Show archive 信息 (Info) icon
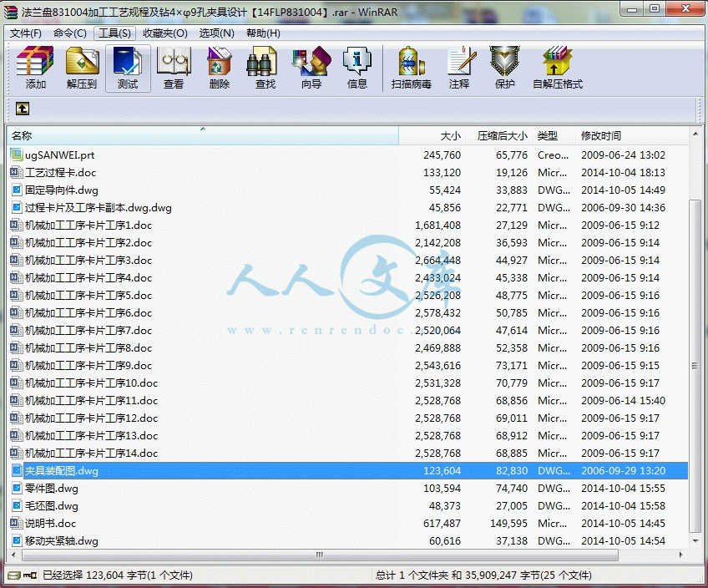 (x=357, y=61)
